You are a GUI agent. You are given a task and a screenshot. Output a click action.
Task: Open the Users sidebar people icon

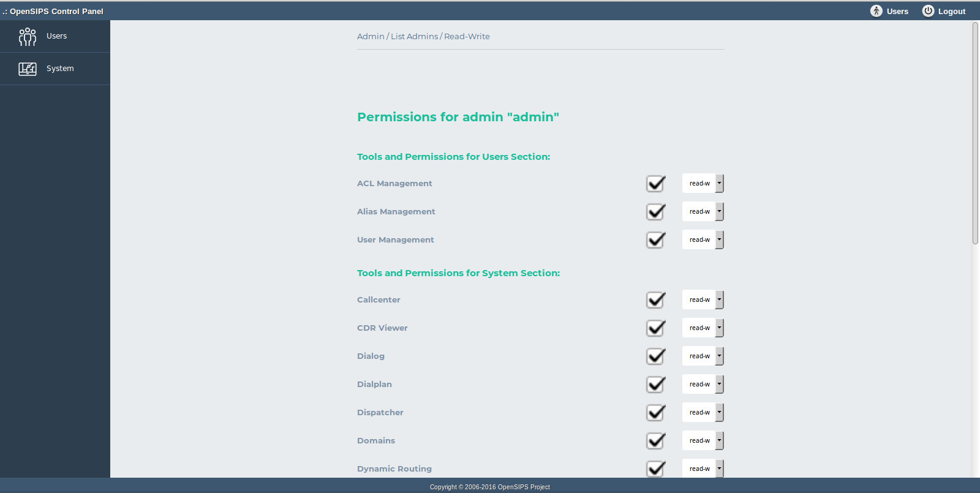[x=28, y=37]
